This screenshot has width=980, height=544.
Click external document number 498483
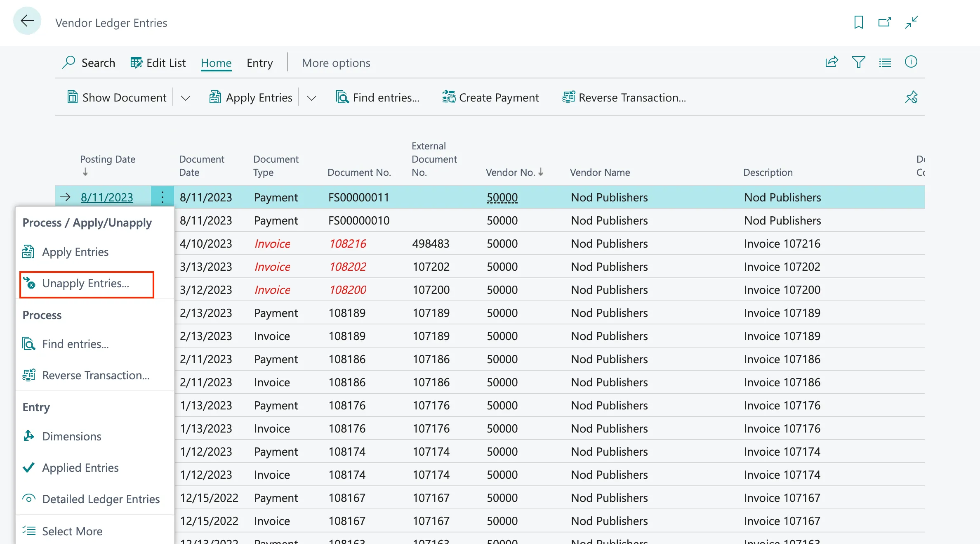coord(431,244)
